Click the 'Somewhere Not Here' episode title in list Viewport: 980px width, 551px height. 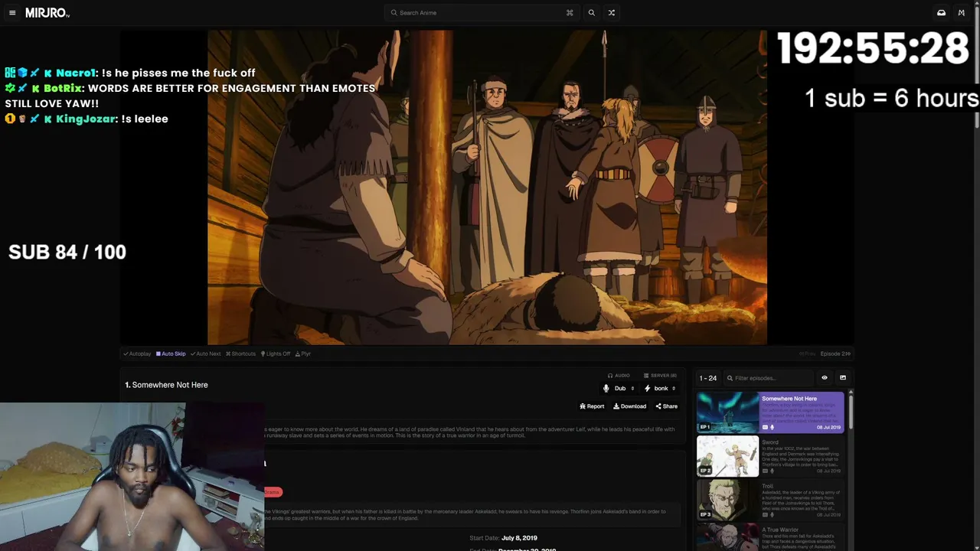coord(789,399)
